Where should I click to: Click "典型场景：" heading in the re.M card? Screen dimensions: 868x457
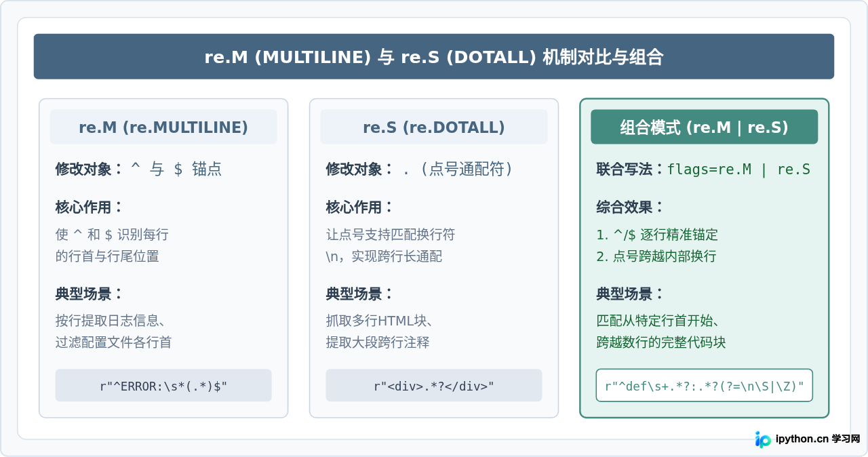(x=90, y=294)
